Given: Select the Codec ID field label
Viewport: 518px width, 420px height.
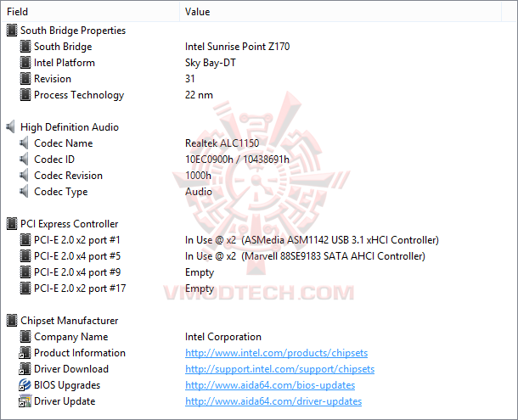Looking at the screenshot, I should pyautogui.click(x=54, y=160).
